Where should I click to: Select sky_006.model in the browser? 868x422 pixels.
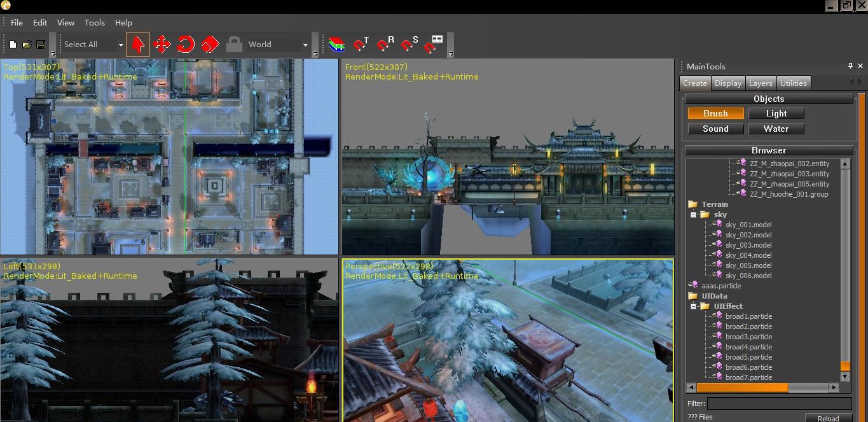(x=748, y=276)
